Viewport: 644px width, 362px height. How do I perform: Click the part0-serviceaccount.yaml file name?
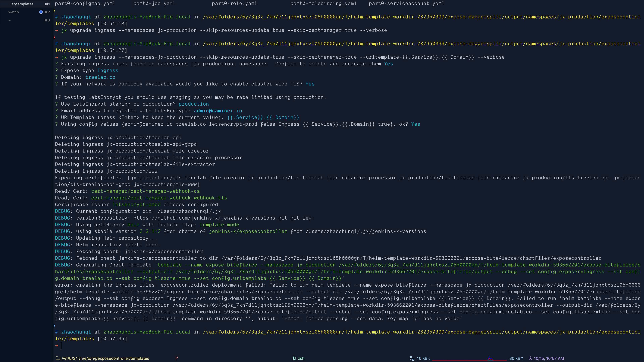click(x=407, y=4)
